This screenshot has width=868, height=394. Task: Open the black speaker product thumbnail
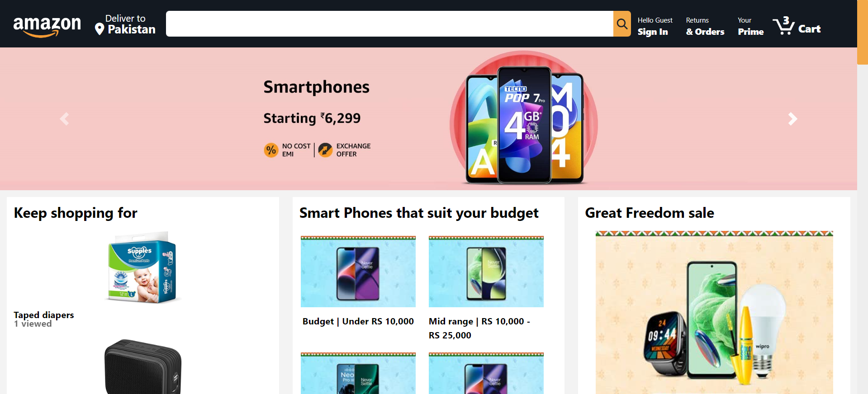tap(142, 366)
